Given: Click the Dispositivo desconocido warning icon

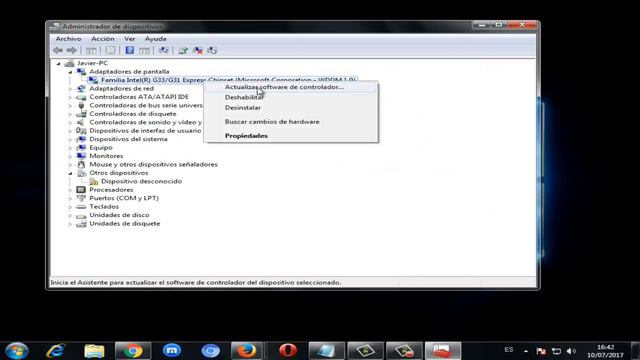Looking at the screenshot, I should pyautogui.click(x=94, y=181).
